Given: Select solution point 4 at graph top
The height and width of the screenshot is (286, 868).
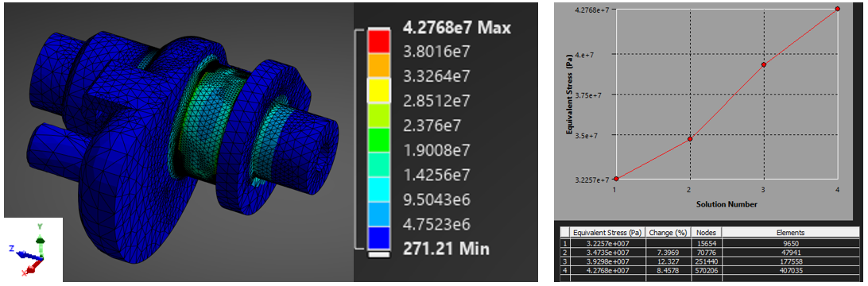Looking at the screenshot, I should pos(838,9).
